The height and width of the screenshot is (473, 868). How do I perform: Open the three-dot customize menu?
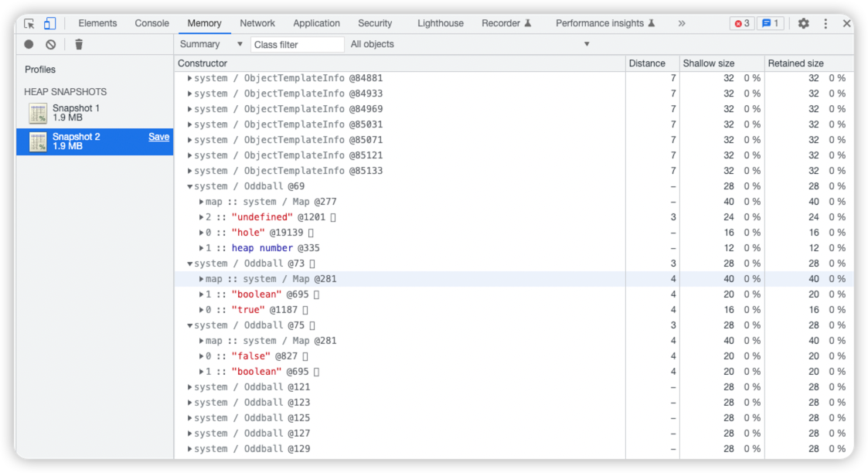tap(825, 23)
